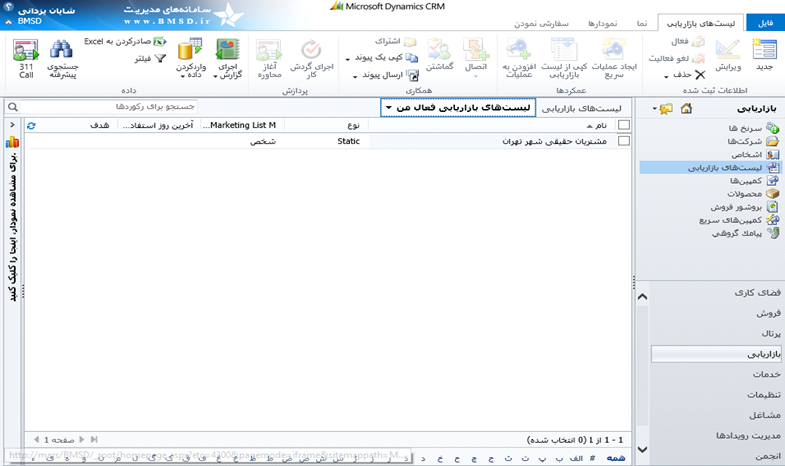Expand the E-mail a Link dropdown arrow

(x=355, y=77)
